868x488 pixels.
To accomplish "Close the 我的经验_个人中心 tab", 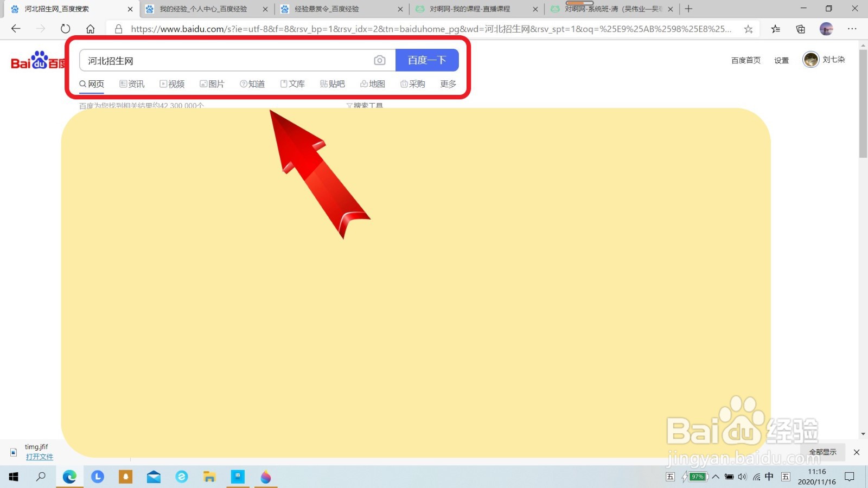I will [x=265, y=9].
